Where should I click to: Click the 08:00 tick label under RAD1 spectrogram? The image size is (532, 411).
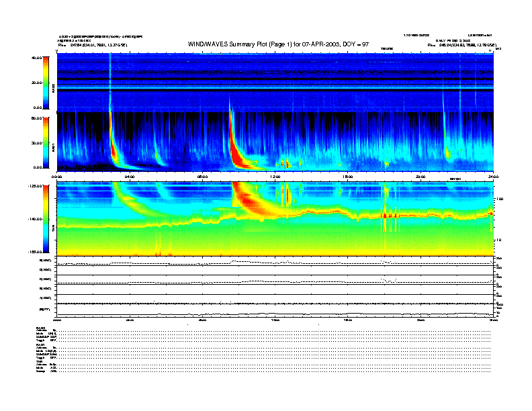coord(202,177)
